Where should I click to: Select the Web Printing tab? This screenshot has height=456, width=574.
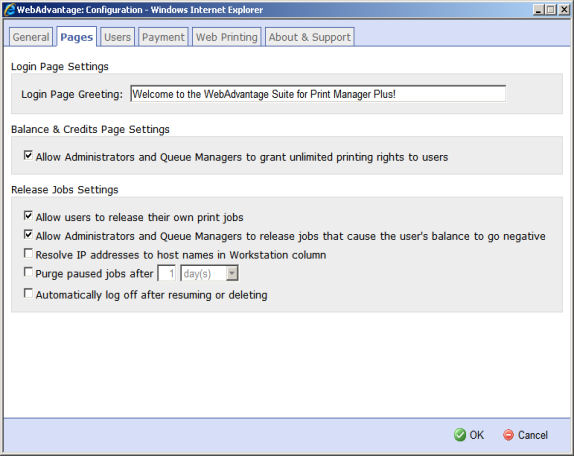click(227, 37)
